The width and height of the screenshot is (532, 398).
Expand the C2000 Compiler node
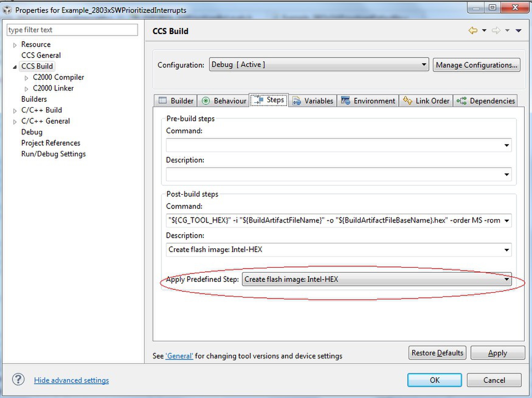(x=26, y=78)
